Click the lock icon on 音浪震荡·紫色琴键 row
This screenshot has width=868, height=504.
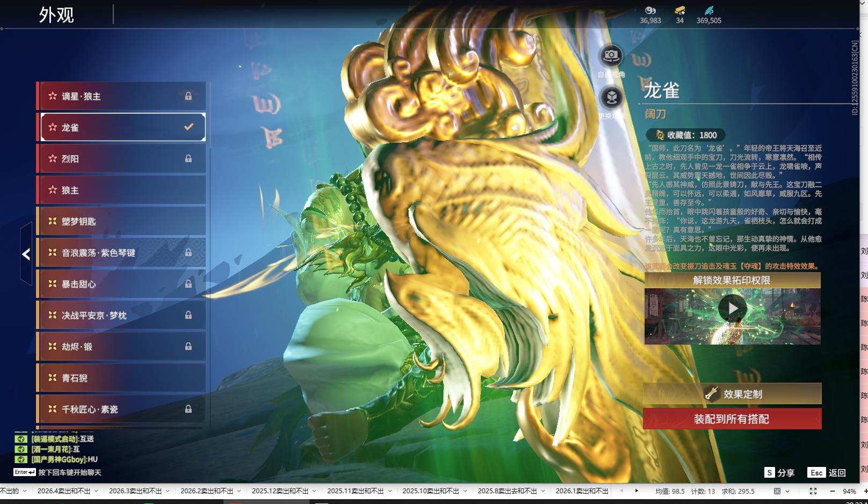189,252
